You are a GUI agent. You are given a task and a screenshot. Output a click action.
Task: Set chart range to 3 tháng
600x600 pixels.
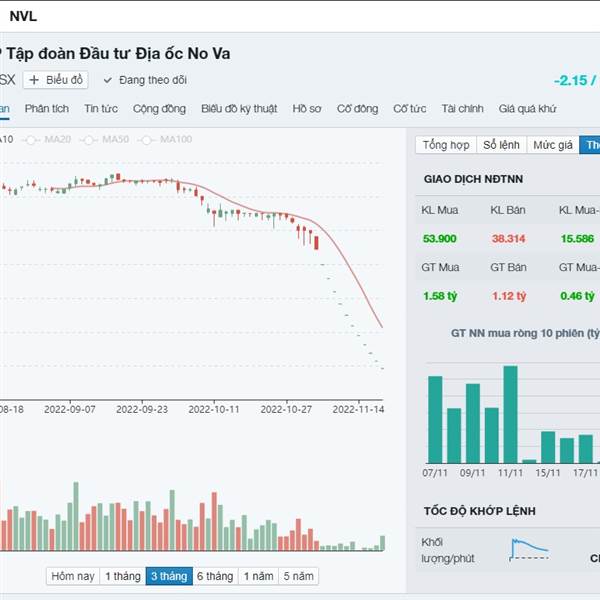coord(169,576)
